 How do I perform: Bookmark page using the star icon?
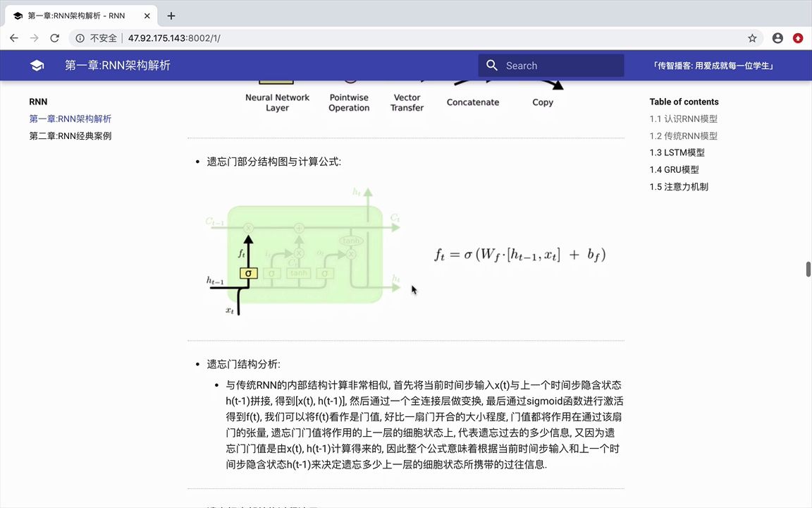coord(752,38)
